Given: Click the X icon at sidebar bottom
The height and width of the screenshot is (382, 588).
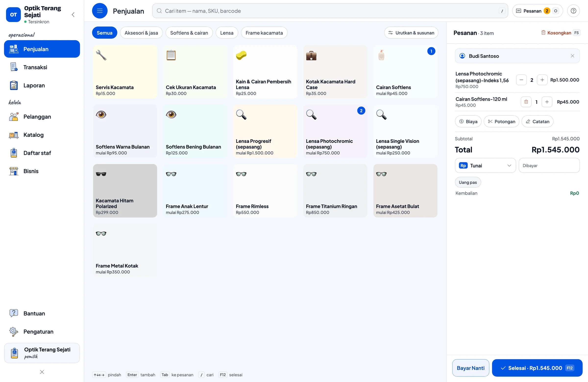Looking at the screenshot, I should 42,372.
